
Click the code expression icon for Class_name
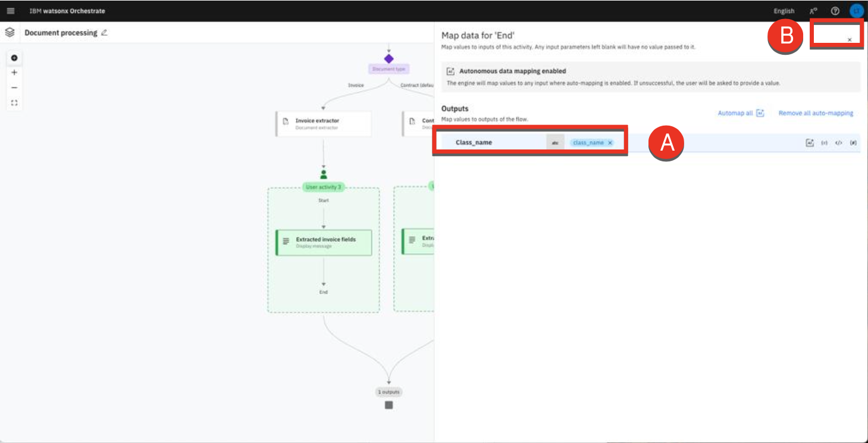click(x=838, y=143)
